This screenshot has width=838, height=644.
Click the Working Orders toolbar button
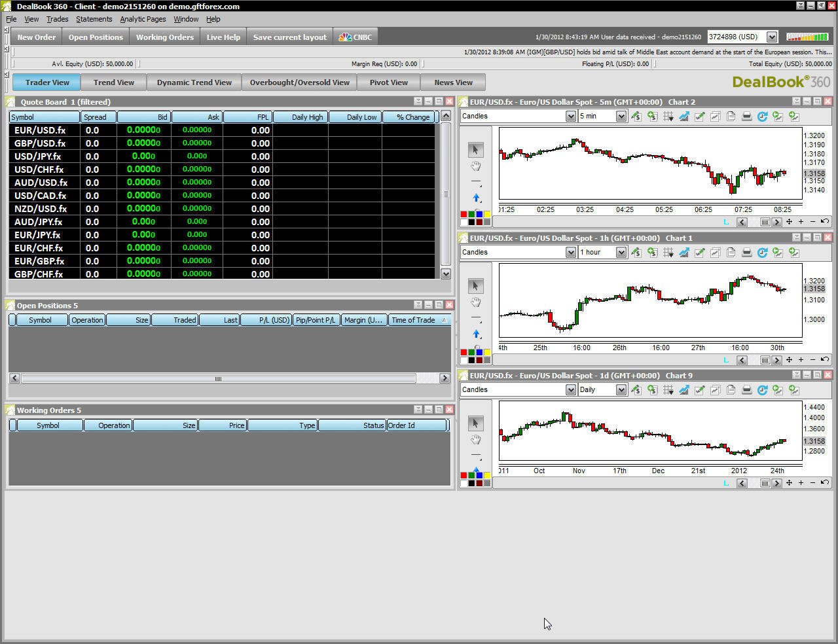(165, 37)
